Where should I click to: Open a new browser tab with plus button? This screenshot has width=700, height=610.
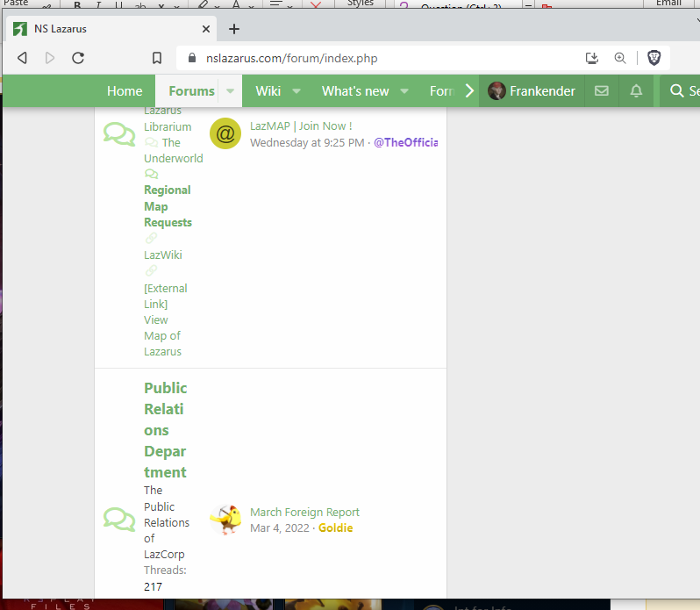pos(234,29)
